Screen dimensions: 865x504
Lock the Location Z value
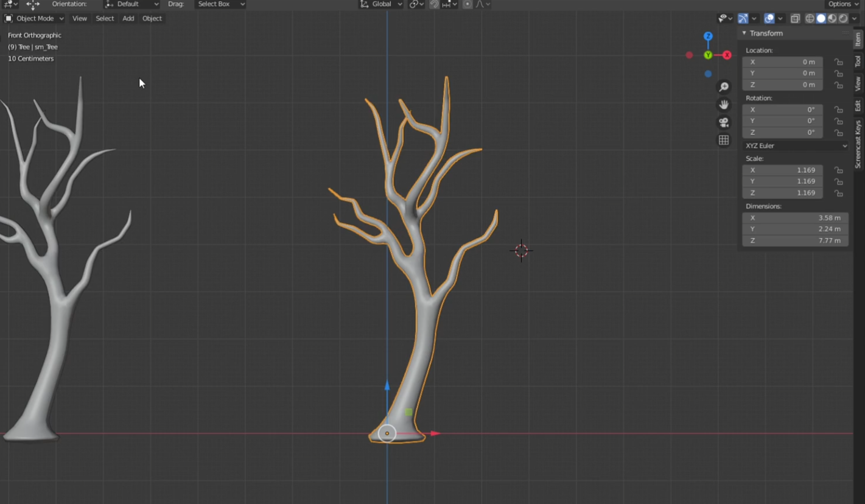(x=839, y=85)
